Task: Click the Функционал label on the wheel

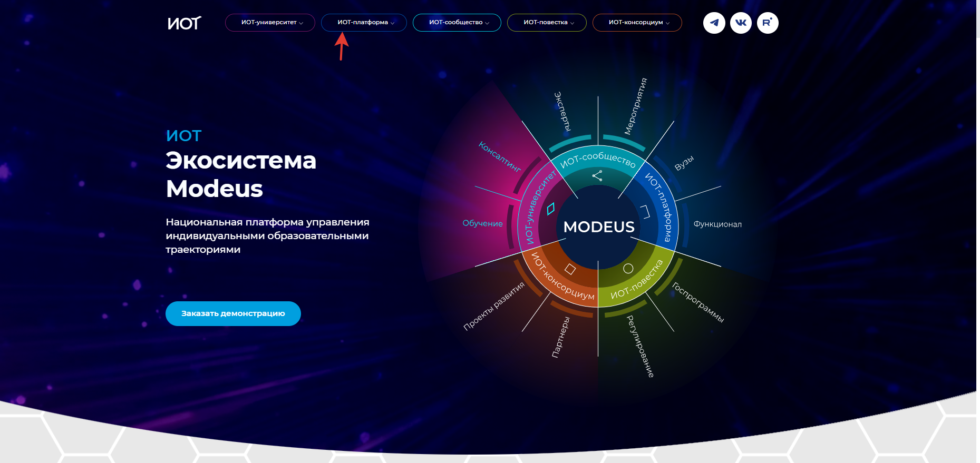Action: [x=717, y=224]
